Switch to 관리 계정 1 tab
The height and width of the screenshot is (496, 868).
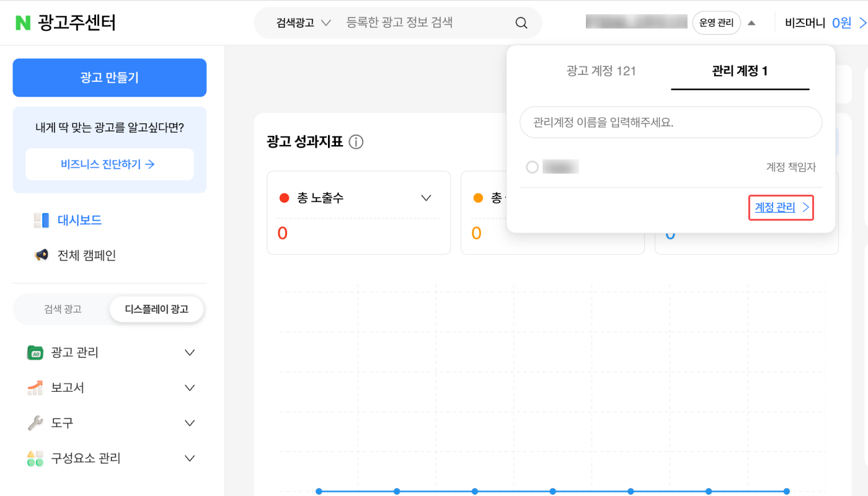740,71
